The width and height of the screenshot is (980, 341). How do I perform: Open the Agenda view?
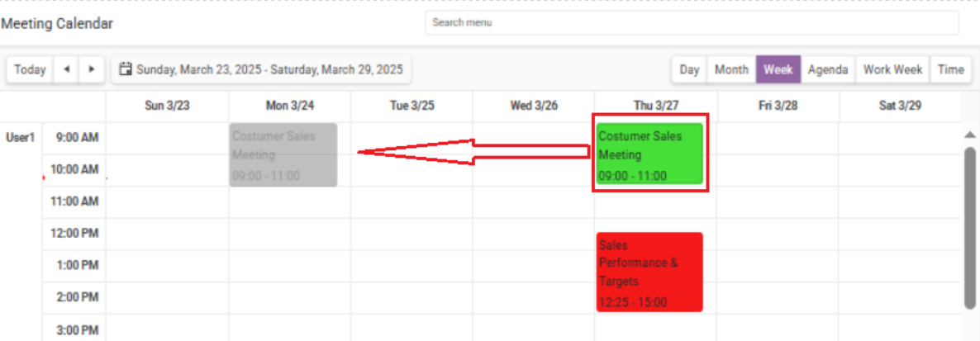(827, 69)
